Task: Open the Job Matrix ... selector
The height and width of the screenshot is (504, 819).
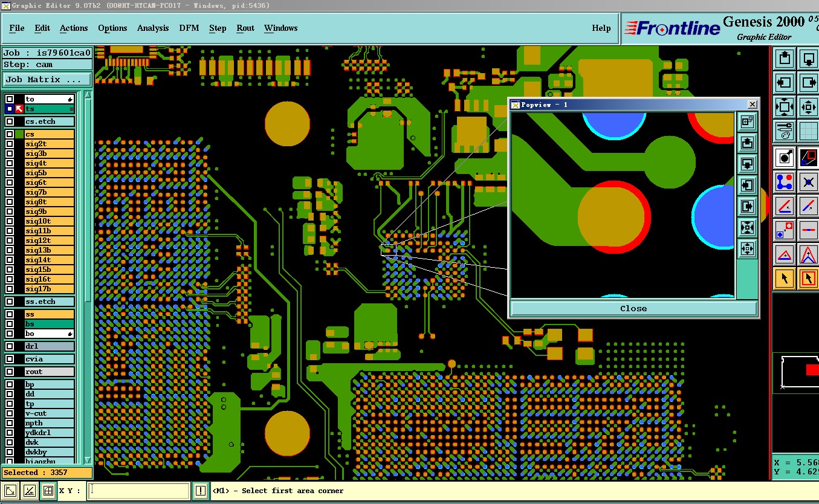Action: pyautogui.click(x=47, y=79)
